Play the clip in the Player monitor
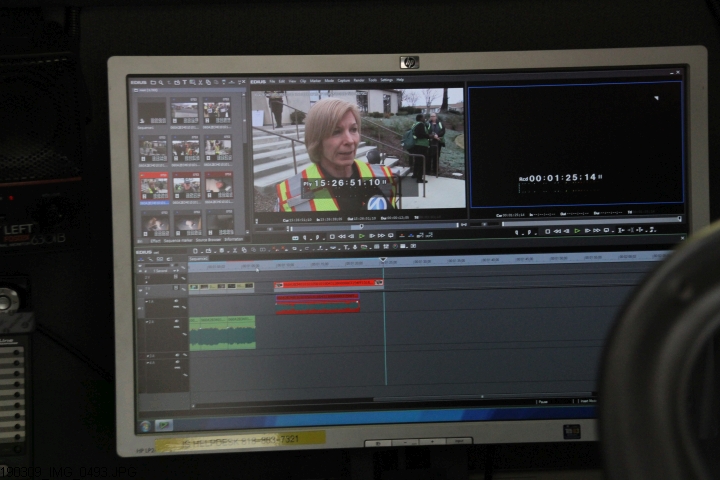Screen dimensions: 720x480 click(x=362, y=236)
